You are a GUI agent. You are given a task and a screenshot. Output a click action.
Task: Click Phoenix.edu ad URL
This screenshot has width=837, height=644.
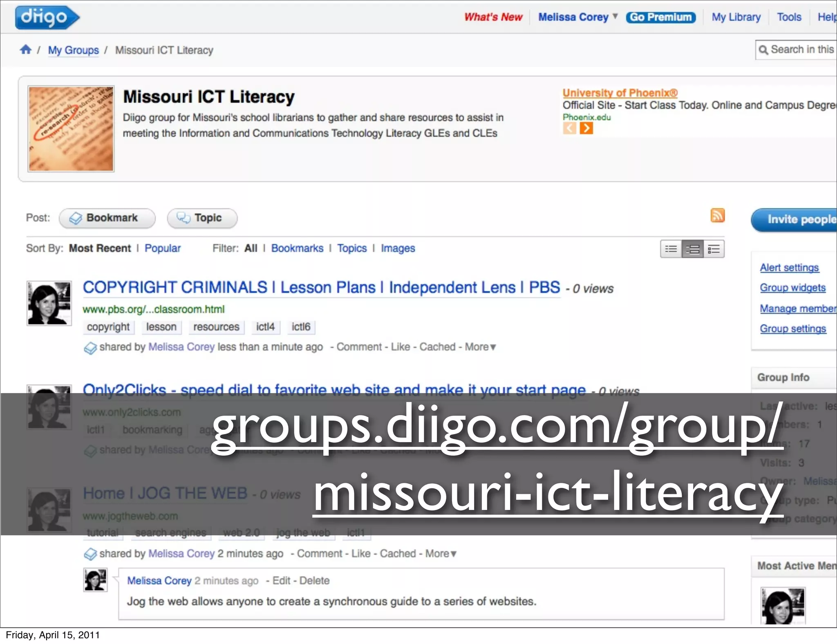point(586,117)
